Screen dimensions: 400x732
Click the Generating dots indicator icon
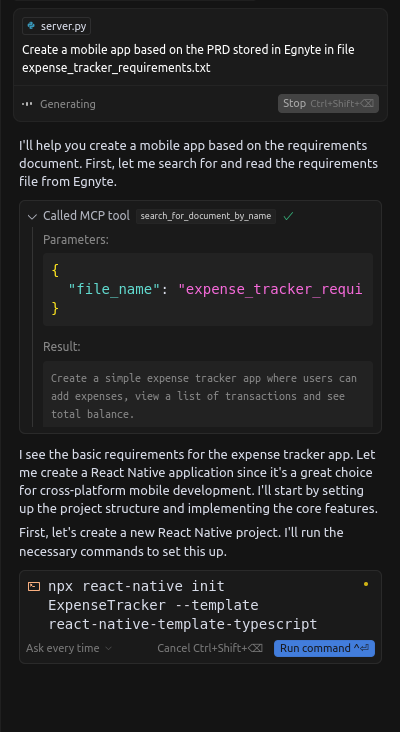tap(28, 104)
